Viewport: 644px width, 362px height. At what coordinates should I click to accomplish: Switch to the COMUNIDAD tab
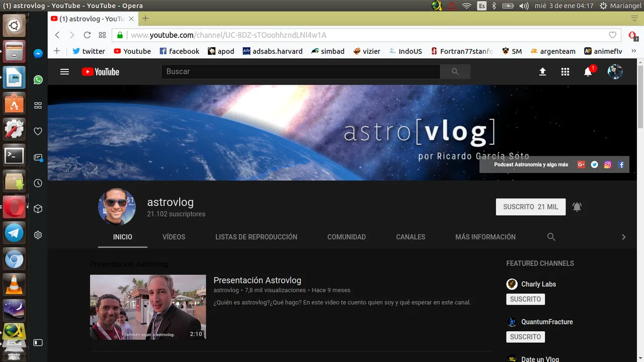[347, 237]
